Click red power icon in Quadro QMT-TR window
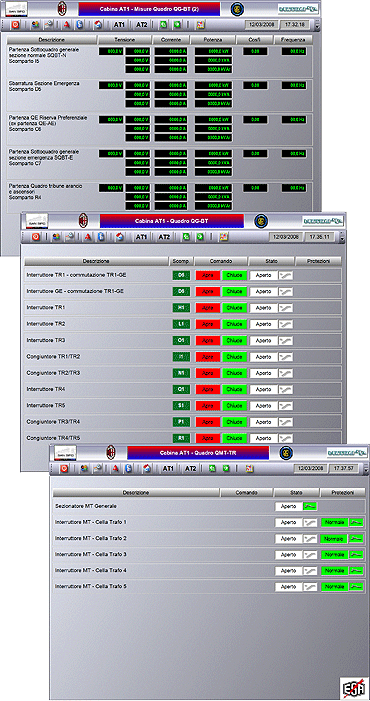This screenshot has width=370, height=701. point(63,469)
